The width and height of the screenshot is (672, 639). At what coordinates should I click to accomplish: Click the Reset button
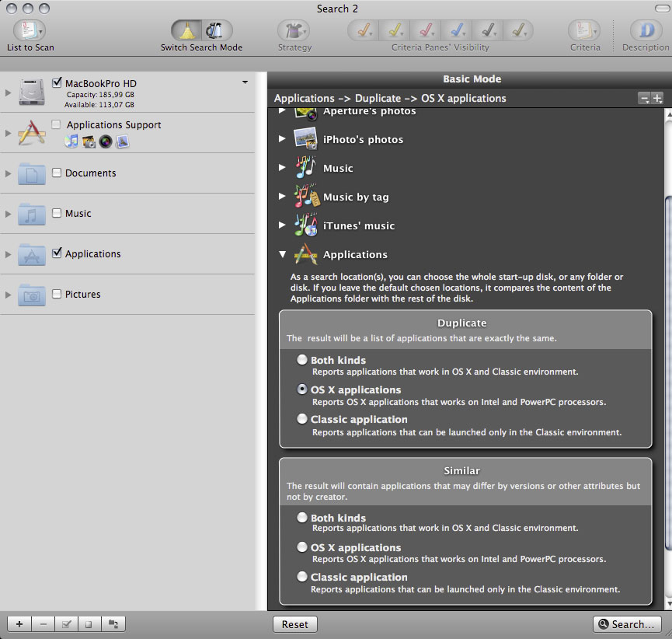(295, 624)
